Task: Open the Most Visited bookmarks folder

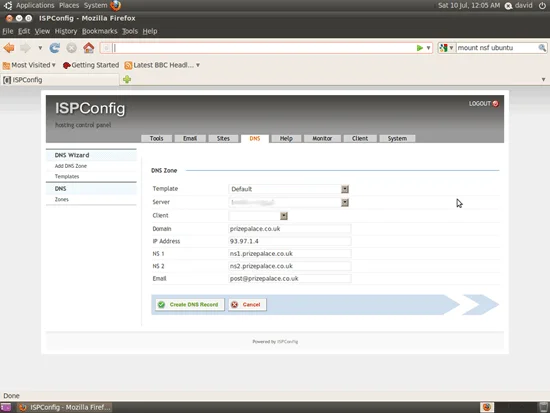Action: point(29,65)
